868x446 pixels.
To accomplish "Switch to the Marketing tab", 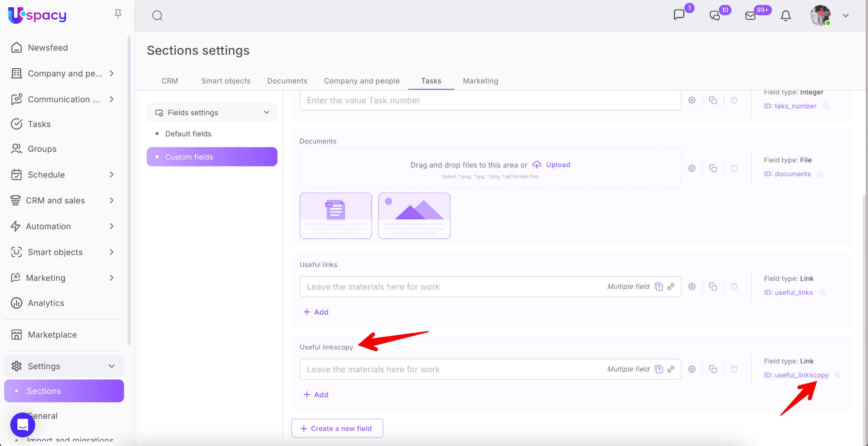I will click(x=480, y=81).
